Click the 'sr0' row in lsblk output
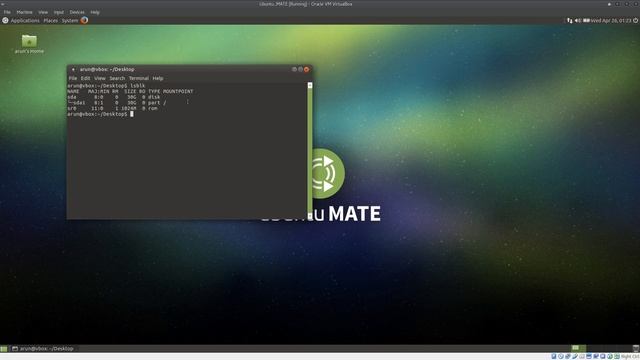640x360 pixels. point(113,109)
